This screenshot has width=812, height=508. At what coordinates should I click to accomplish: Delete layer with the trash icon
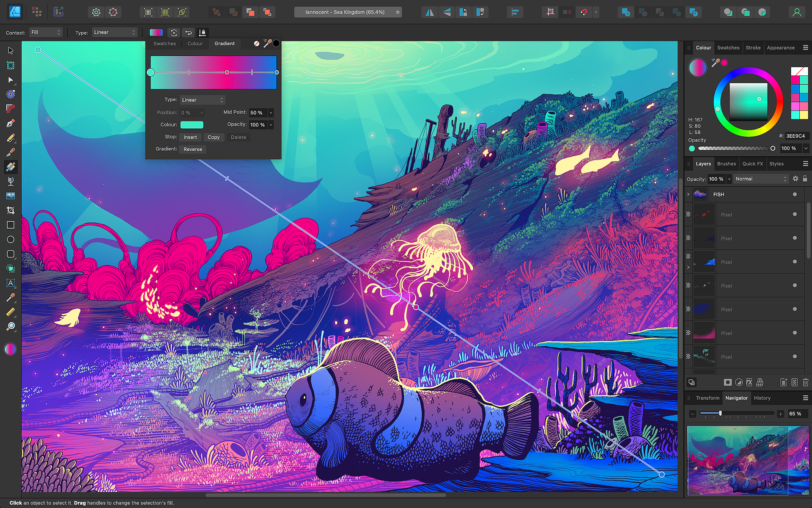[805, 382]
